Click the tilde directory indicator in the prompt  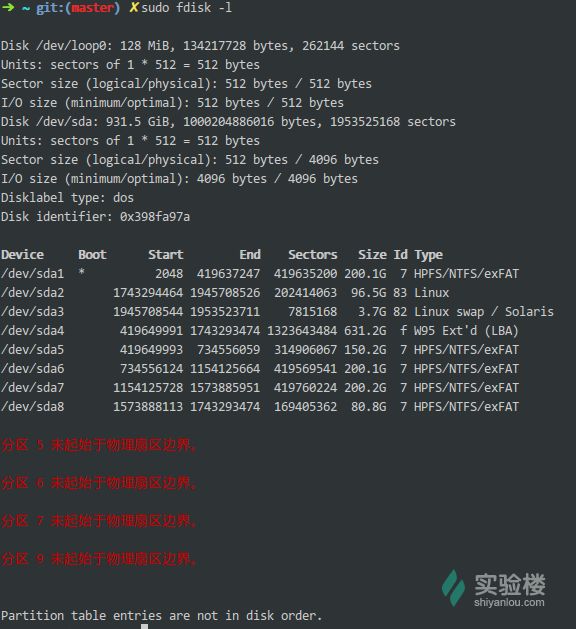click(x=26, y=8)
